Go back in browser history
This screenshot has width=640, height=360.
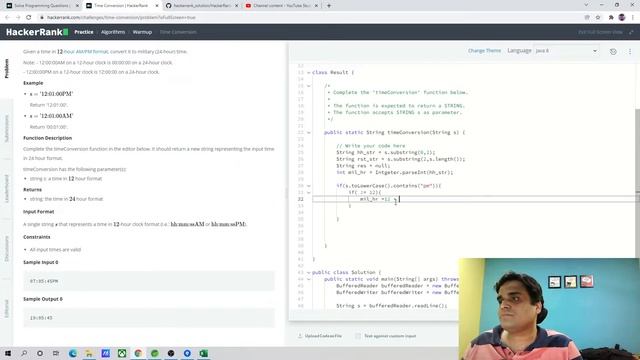(x=7, y=18)
